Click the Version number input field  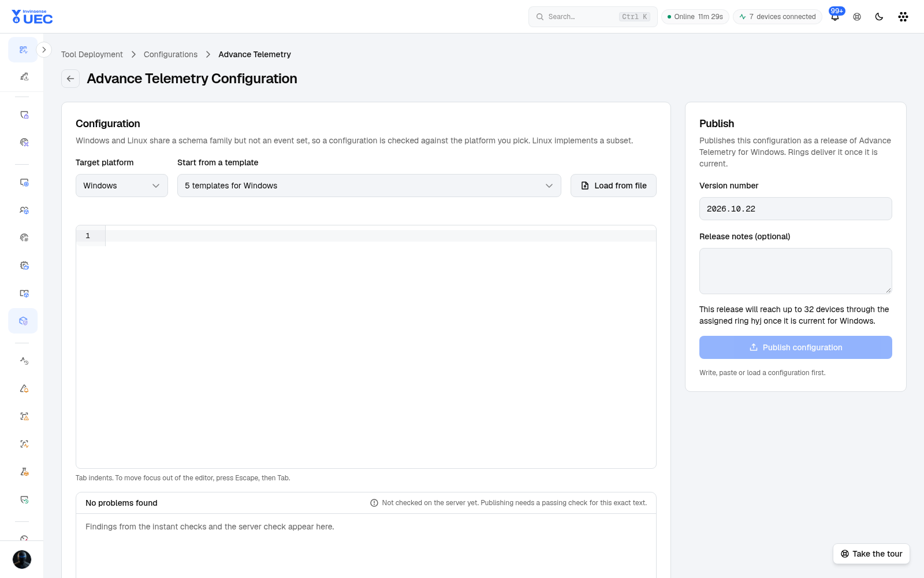click(796, 209)
